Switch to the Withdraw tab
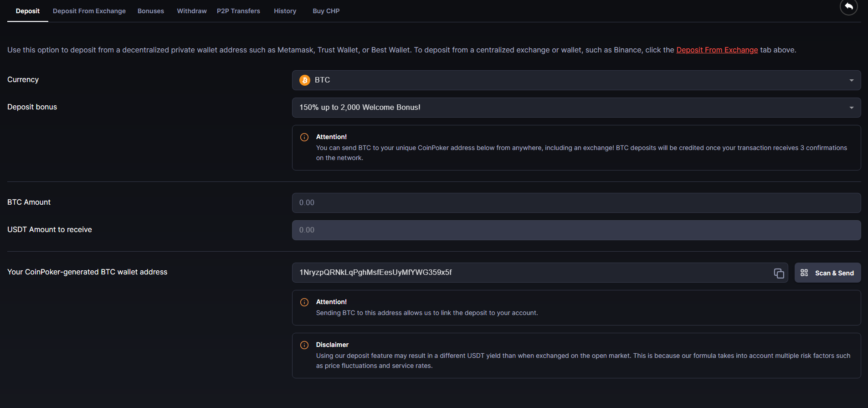Screen dimensions: 868x408 click(191, 11)
